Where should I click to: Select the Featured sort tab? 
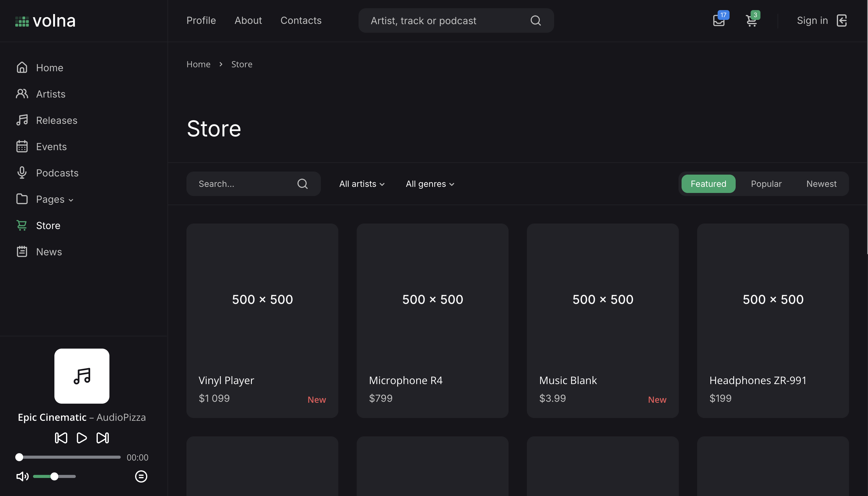(x=708, y=183)
